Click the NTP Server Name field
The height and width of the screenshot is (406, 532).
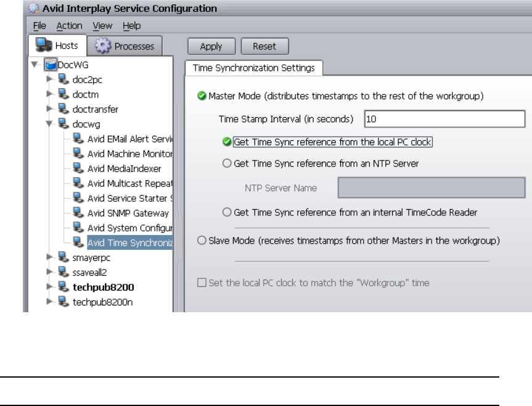[x=432, y=188]
